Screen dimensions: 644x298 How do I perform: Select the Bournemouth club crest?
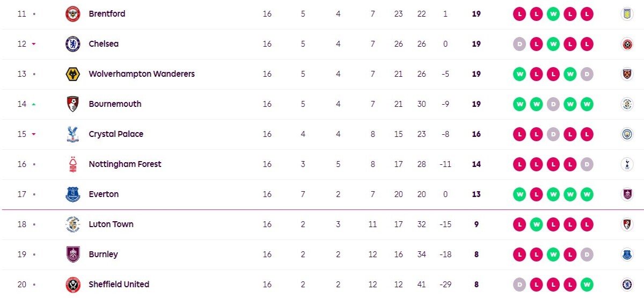pos(72,104)
